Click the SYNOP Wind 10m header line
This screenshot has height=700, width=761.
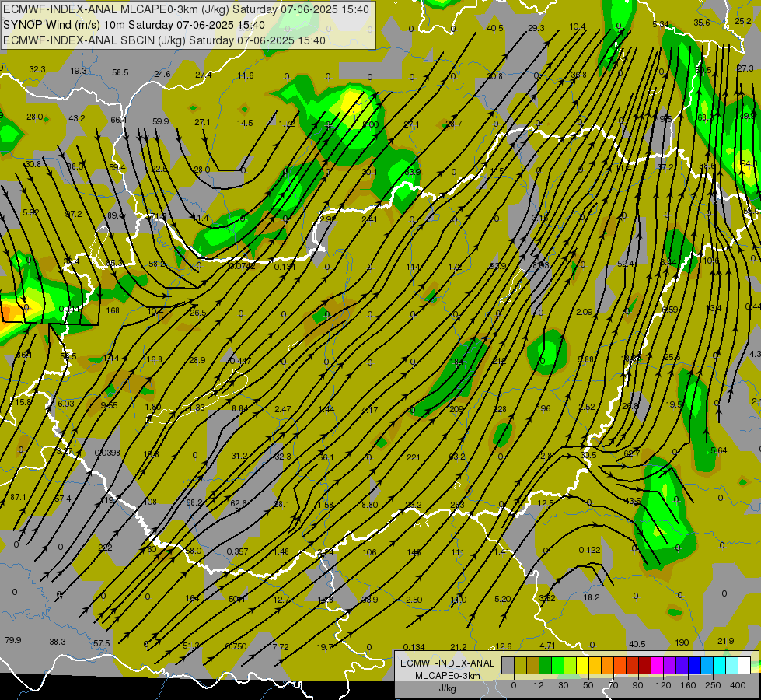point(134,25)
